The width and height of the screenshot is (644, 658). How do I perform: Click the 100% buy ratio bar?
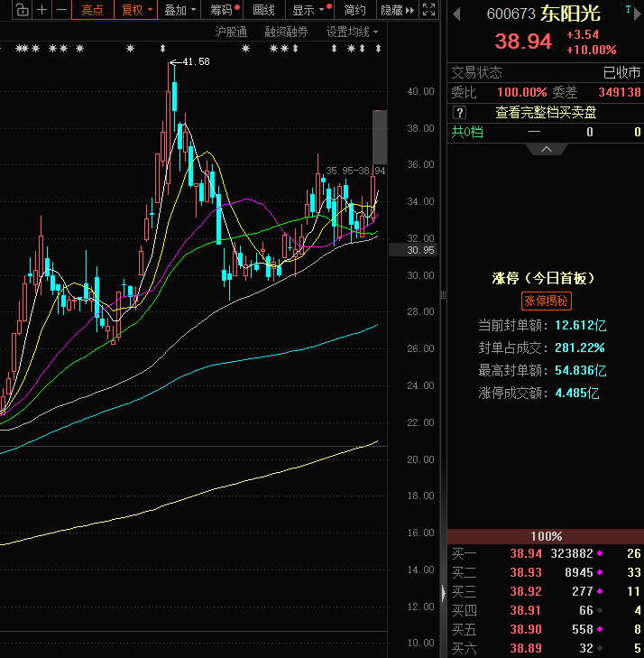(546, 536)
